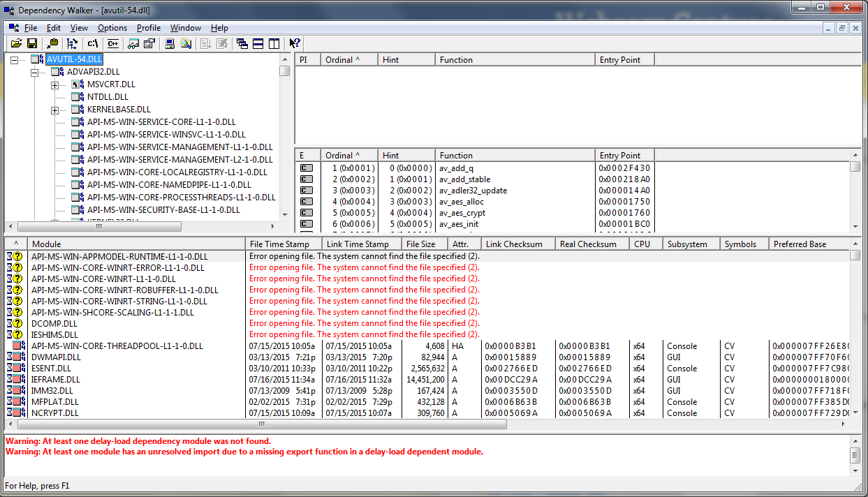Tile windows vertically toolbar icon
Viewport: 868px width, 497px height.
click(x=274, y=43)
